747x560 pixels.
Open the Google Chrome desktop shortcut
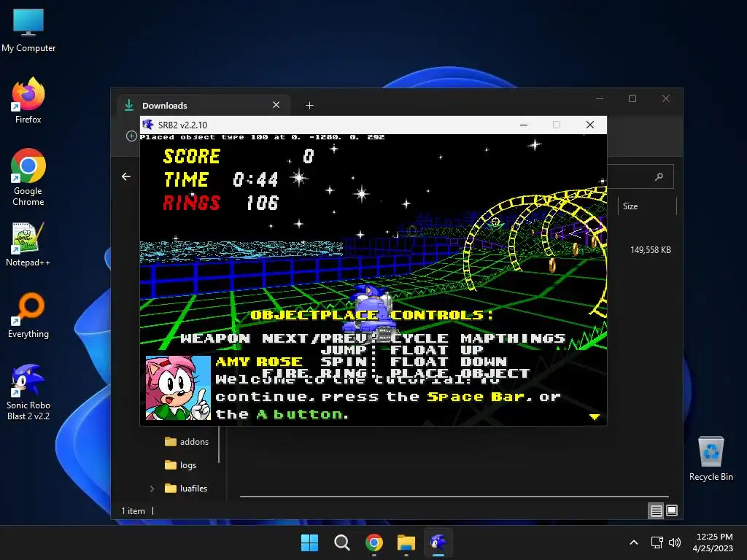pyautogui.click(x=28, y=177)
